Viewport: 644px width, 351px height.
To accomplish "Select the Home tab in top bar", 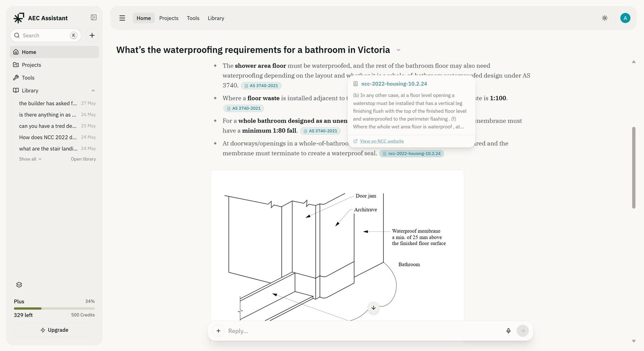I will [x=144, y=18].
